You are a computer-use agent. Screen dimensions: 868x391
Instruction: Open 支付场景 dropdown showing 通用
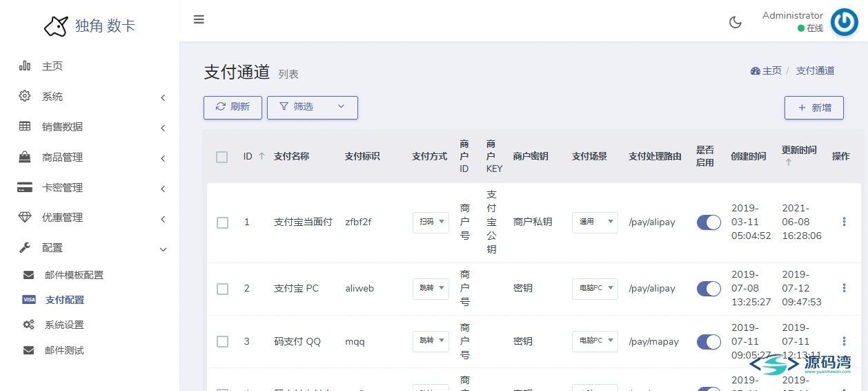[595, 222]
